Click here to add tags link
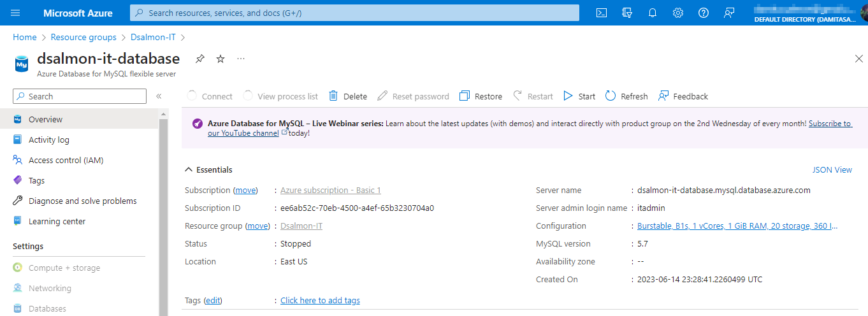Image resolution: width=868 pixels, height=316 pixels. pyautogui.click(x=320, y=300)
